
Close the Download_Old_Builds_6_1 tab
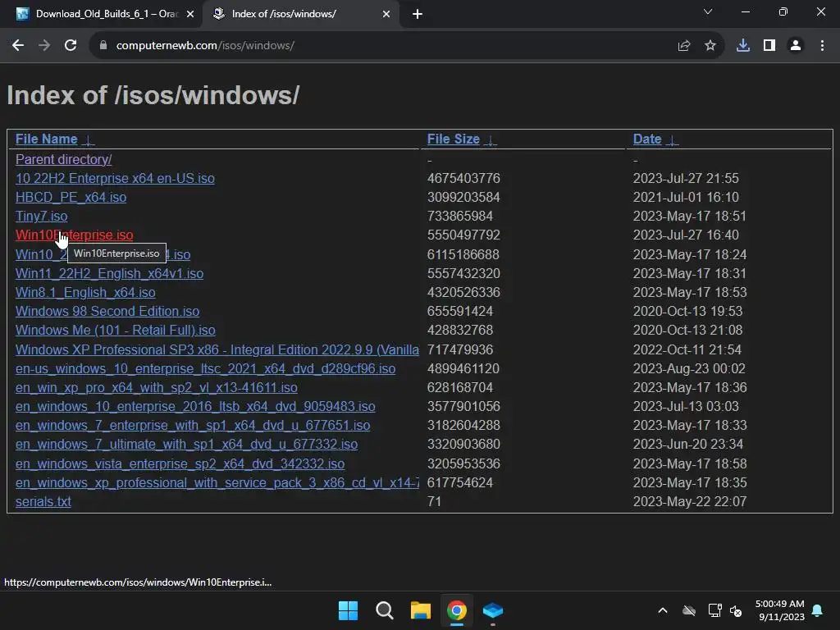click(x=190, y=14)
